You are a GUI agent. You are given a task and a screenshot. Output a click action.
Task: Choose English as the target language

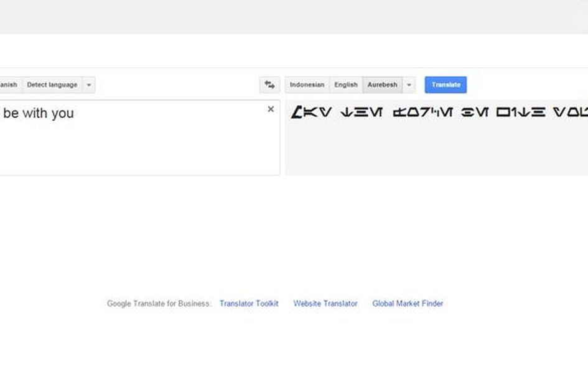346,85
